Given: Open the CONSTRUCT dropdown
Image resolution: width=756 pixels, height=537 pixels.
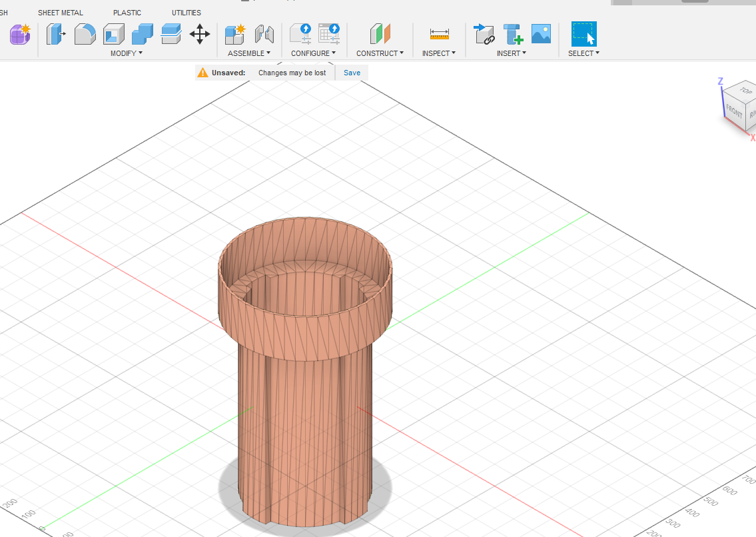Looking at the screenshot, I should 380,53.
